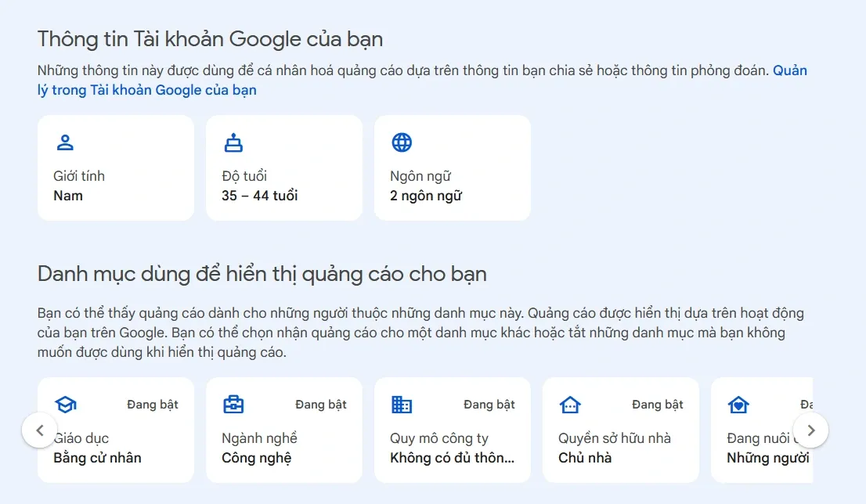Open the Độ tuổi 35 – 44 tuổi card

pyautogui.click(x=284, y=167)
